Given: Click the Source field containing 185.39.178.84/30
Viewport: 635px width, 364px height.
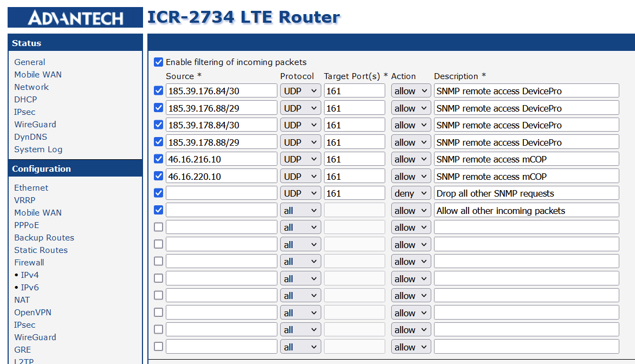Looking at the screenshot, I should pos(222,125).
